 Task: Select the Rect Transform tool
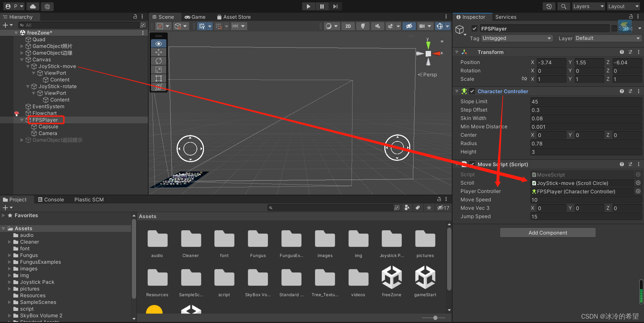[159, 78]
